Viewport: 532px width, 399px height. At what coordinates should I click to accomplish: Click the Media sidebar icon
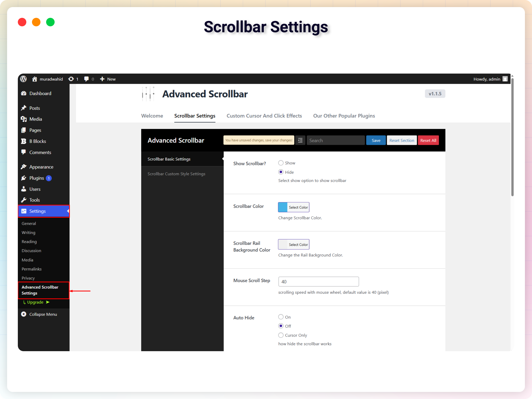coord(24,119)
